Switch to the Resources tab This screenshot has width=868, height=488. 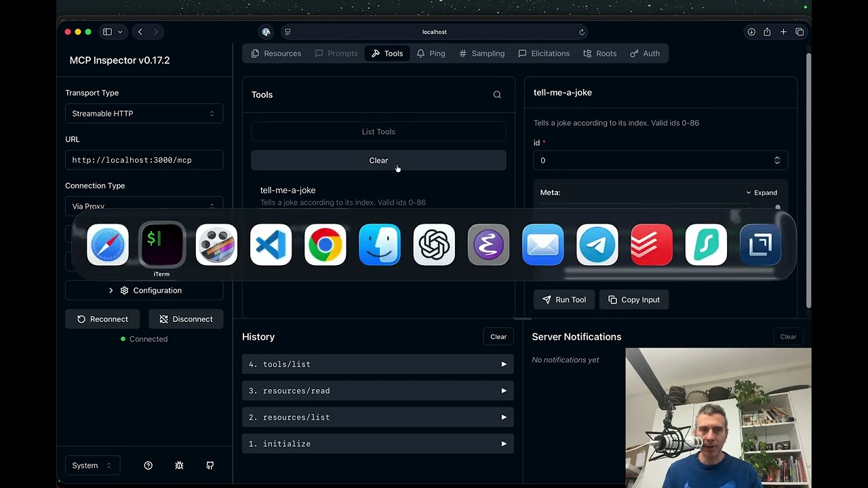pyautogui.click(x=276, y=54)
